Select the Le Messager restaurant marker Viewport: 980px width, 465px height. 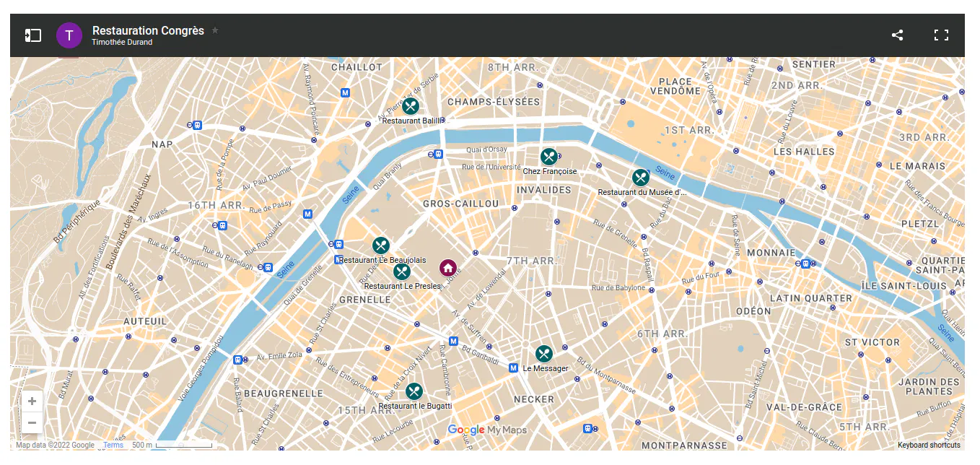click(544, 354)
